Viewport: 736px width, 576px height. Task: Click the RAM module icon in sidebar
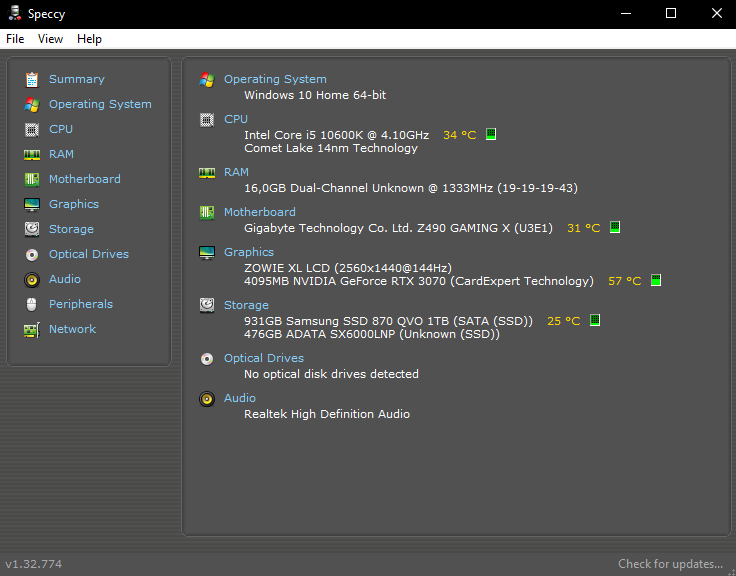point(32,154)
